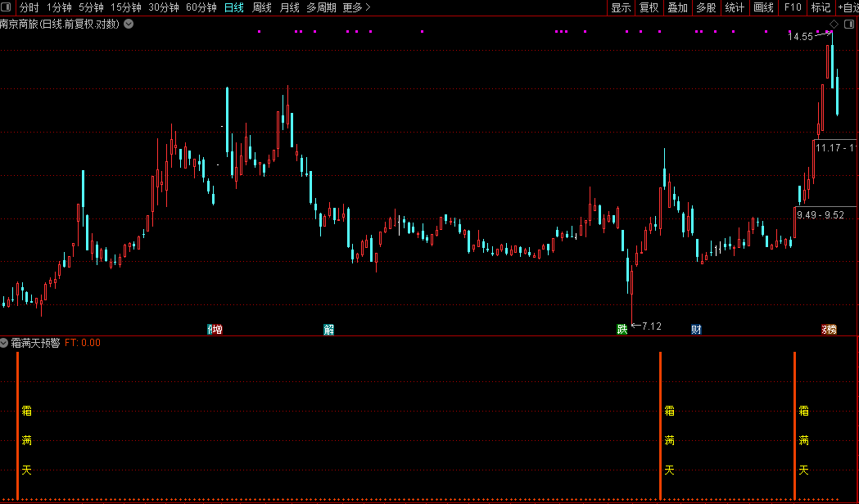Click the 多股 multi-stock button
Screen dimensions: 859x504
[706, 7]
